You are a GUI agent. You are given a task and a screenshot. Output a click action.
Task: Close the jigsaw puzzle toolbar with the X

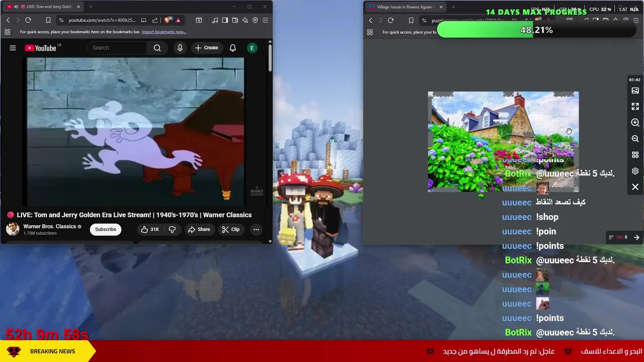[x=635, y=187]
